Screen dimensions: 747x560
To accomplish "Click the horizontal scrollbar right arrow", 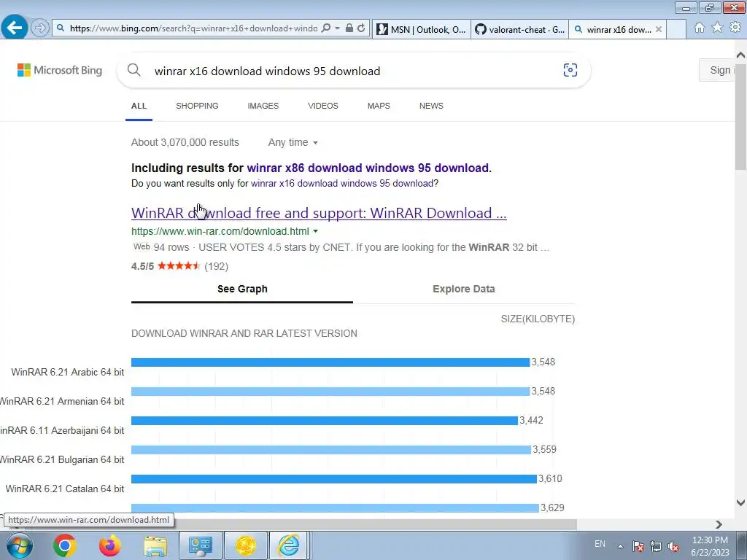I will coord(719,524).
